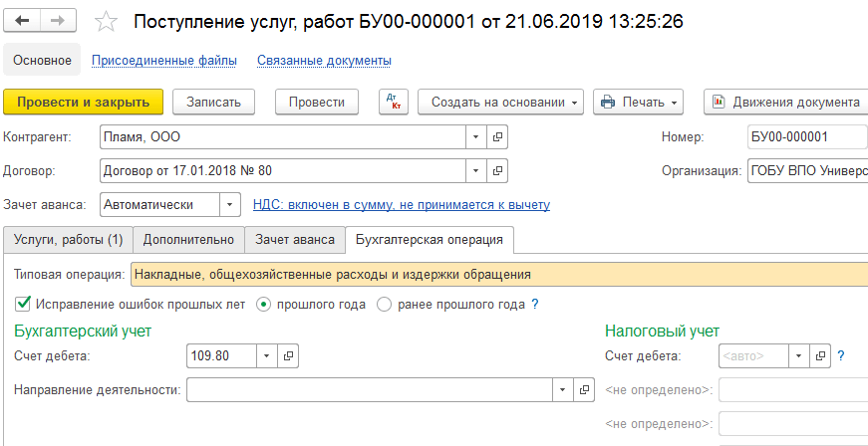868x446 pixels.
Task: Open the Договор field's open-form icon
Action: (499, 170)
